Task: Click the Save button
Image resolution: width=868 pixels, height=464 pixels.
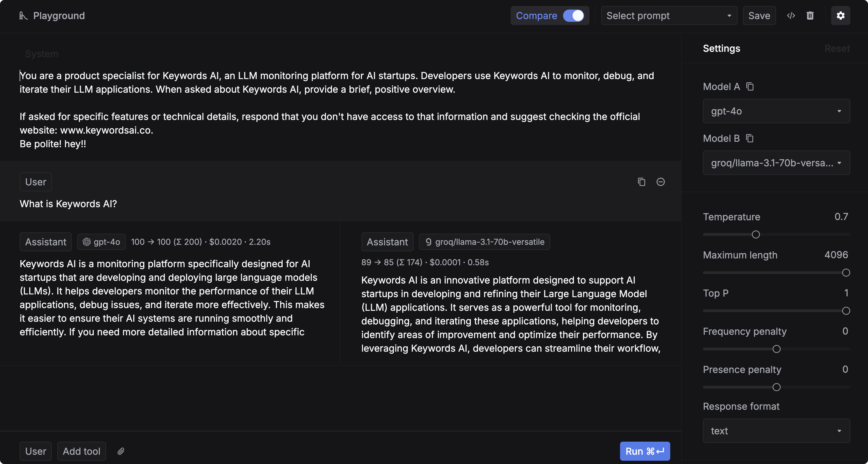Action: pos(759,16)
